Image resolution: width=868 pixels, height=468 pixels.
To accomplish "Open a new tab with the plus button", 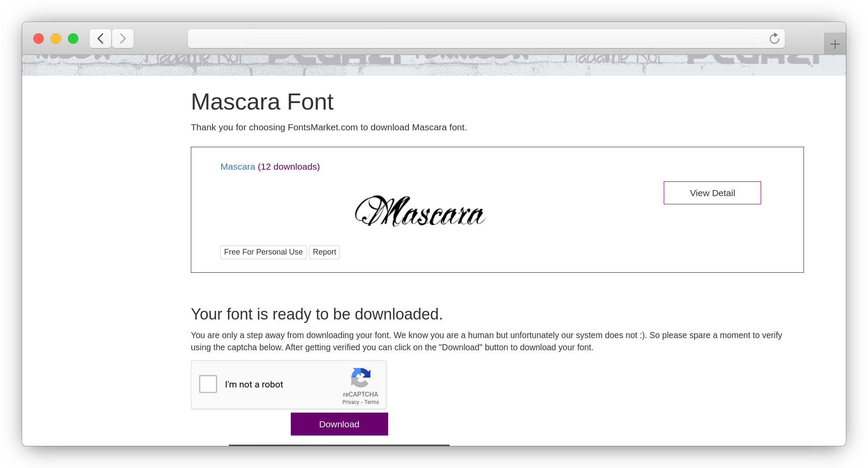I will 835,44.
